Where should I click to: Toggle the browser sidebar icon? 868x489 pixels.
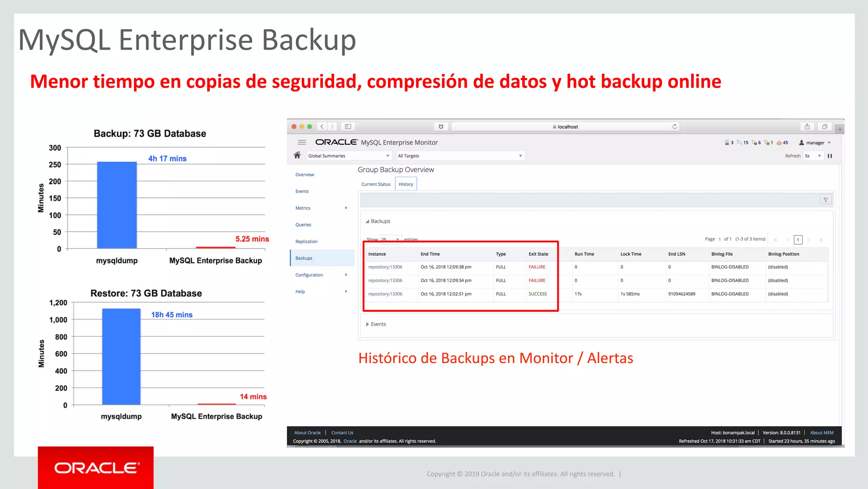click(348, 126)
